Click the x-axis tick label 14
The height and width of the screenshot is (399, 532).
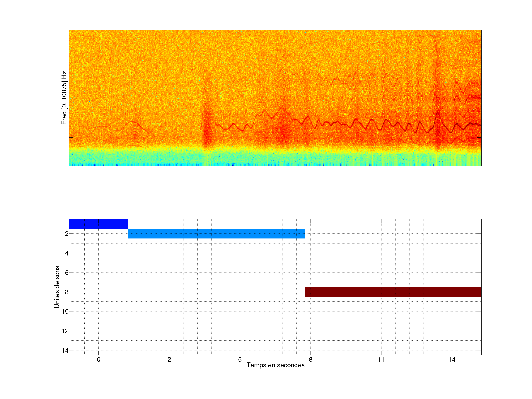point(452,359)
